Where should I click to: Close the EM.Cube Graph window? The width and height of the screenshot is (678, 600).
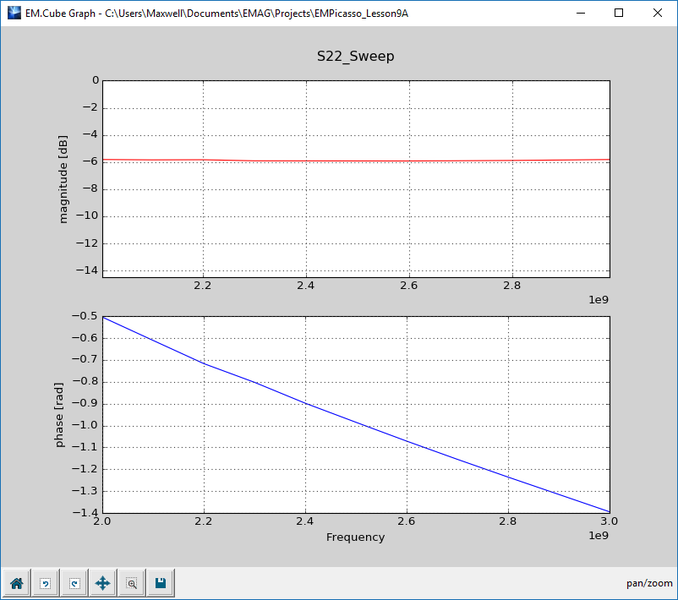click(x=657, y=13)
